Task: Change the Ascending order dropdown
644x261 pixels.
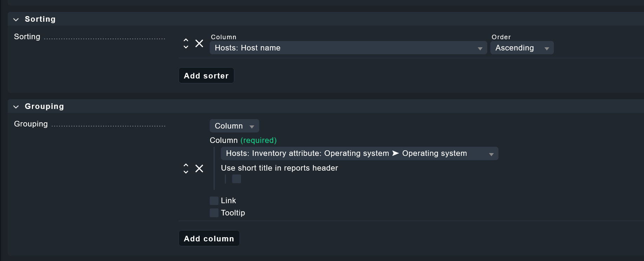Action: [x=522, y=48]
